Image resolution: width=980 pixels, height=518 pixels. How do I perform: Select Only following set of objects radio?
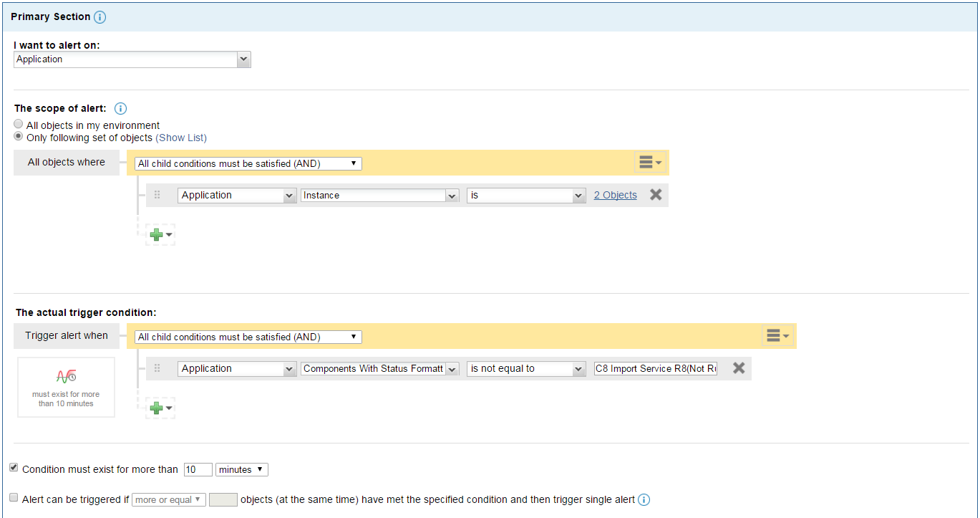[x=19, y=137]
